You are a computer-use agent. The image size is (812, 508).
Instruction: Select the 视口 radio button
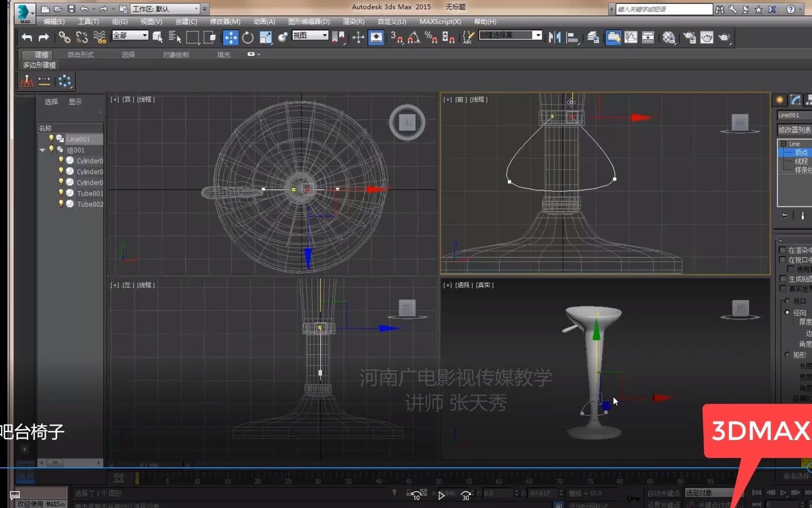coord(787,301)
